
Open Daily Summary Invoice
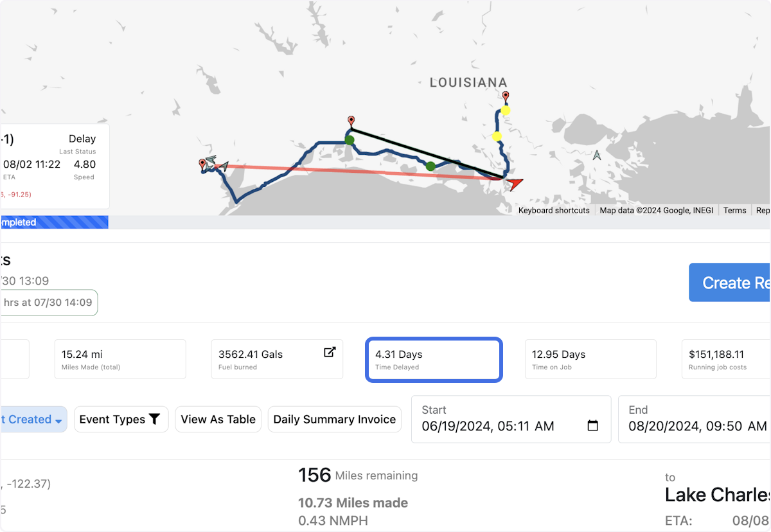point(334,420)
